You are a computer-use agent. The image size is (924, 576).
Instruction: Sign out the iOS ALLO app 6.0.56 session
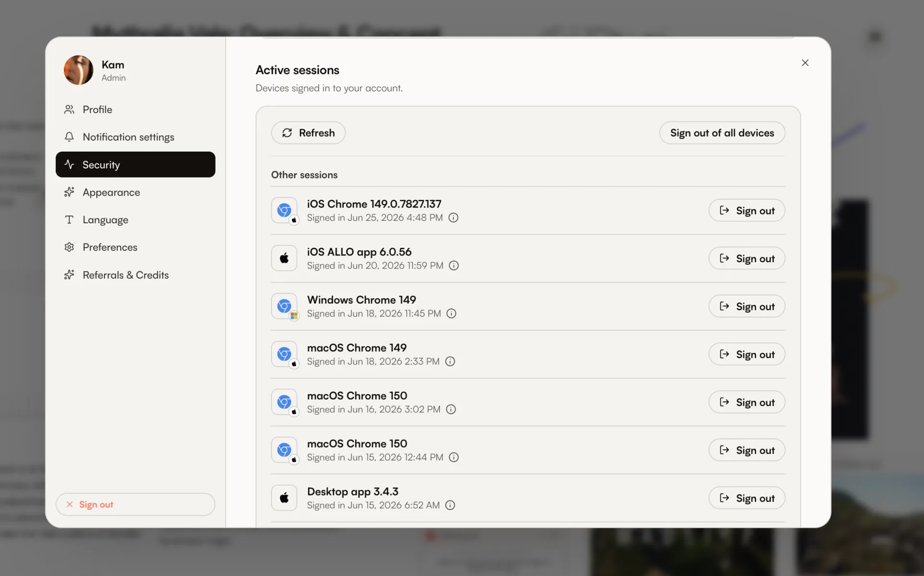746,258
